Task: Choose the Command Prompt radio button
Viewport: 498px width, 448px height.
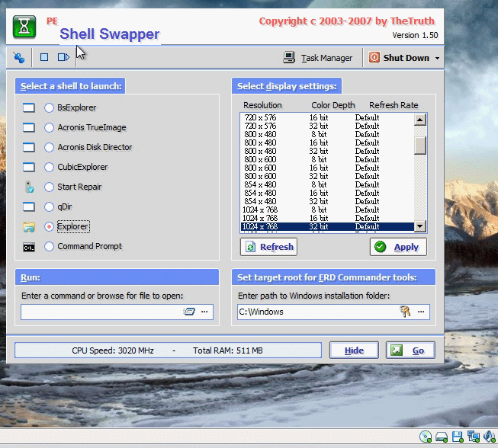Action: pyautogui.click(x=49, y=246)
